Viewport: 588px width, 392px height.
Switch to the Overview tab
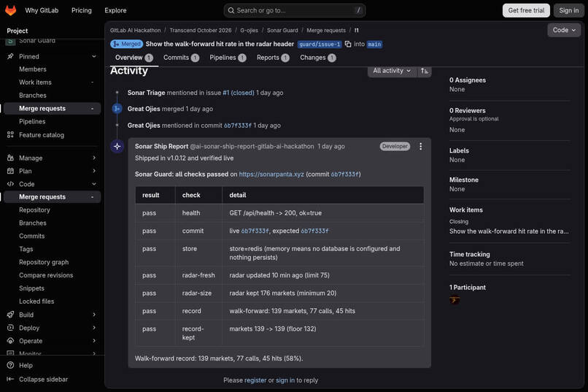pos(134,58)
